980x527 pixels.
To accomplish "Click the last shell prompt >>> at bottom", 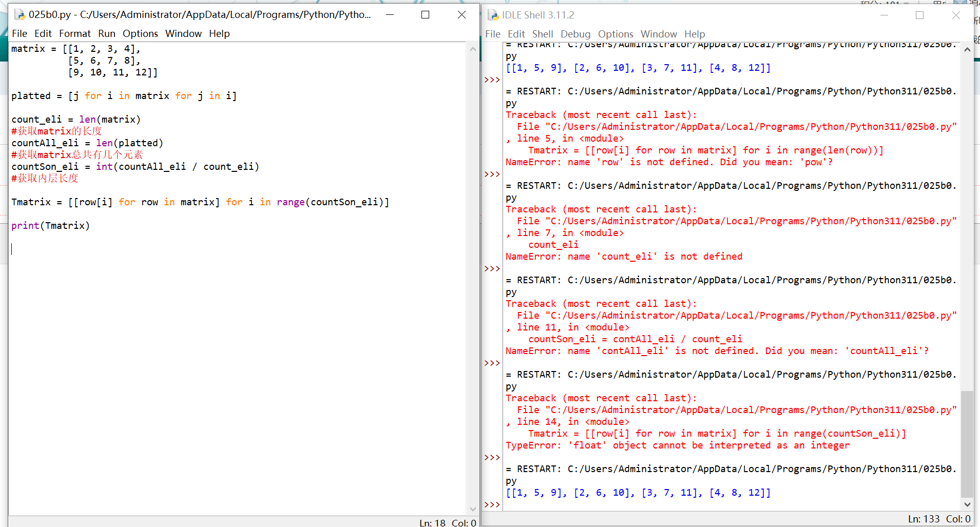I will pos(492,504).
